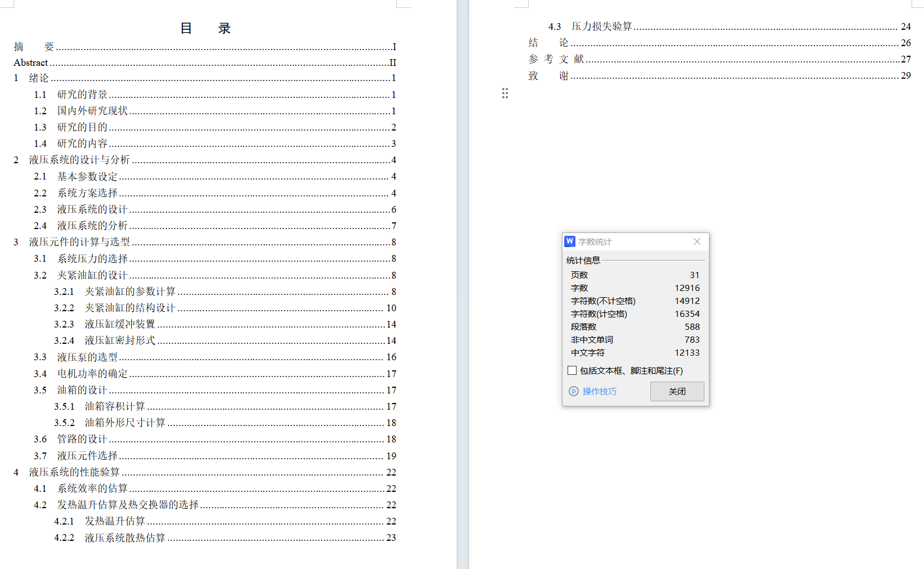Select the 结论 contents entry
Image resolution: width=924 pixels, height=569 pixels.
pos(549,42)
